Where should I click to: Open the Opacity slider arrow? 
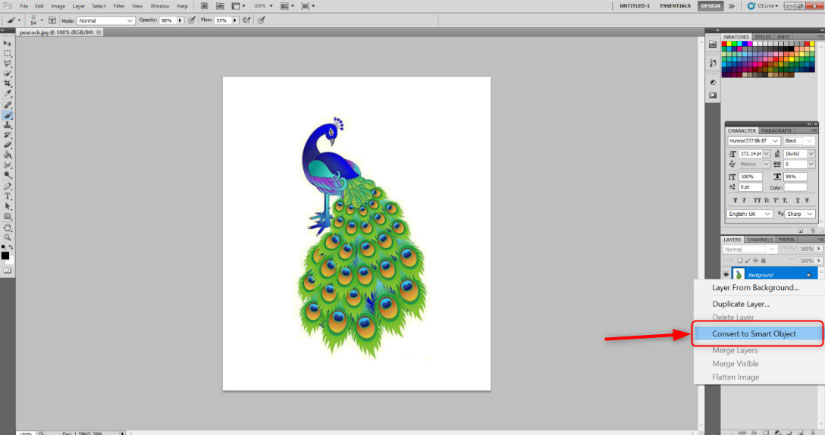(x=180, y=21)
